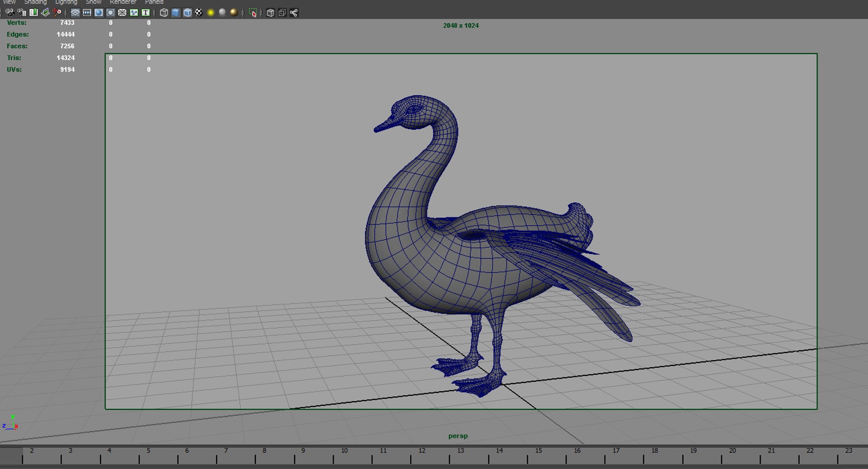868x469 pixels.
Task: Open the Show panel menu
Action: (x=94, y=2)
